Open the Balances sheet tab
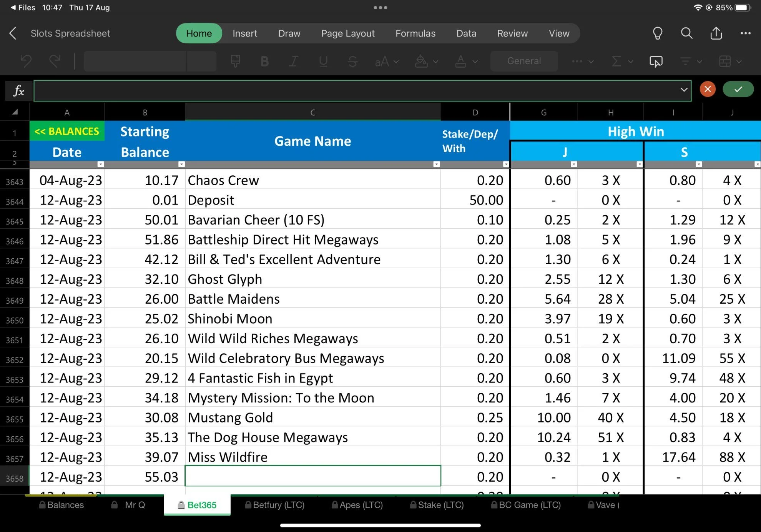The width and height of the screenshot is (761, 532). click(61, 505)
